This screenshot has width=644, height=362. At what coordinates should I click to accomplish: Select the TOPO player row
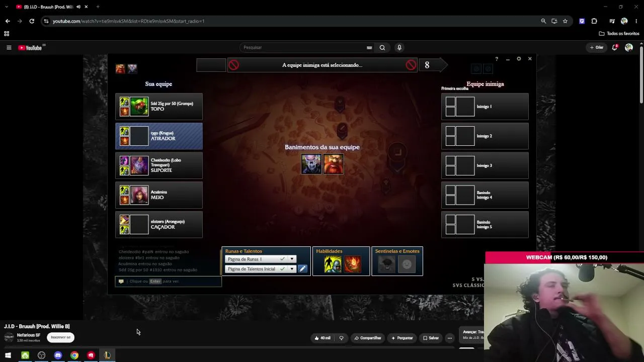click(159, 107)
